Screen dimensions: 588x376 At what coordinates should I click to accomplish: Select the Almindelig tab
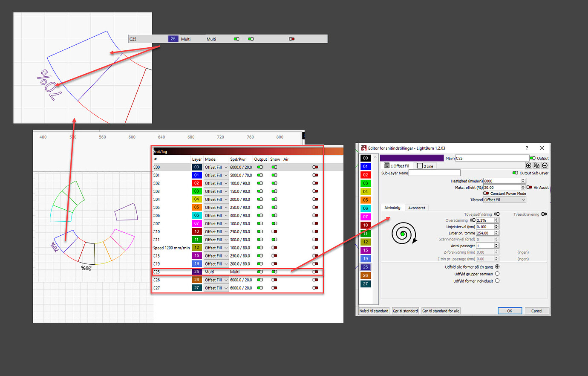[392, 208]
